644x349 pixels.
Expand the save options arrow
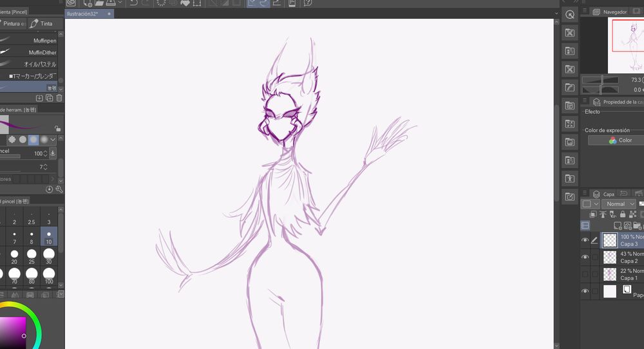point(120,3)
